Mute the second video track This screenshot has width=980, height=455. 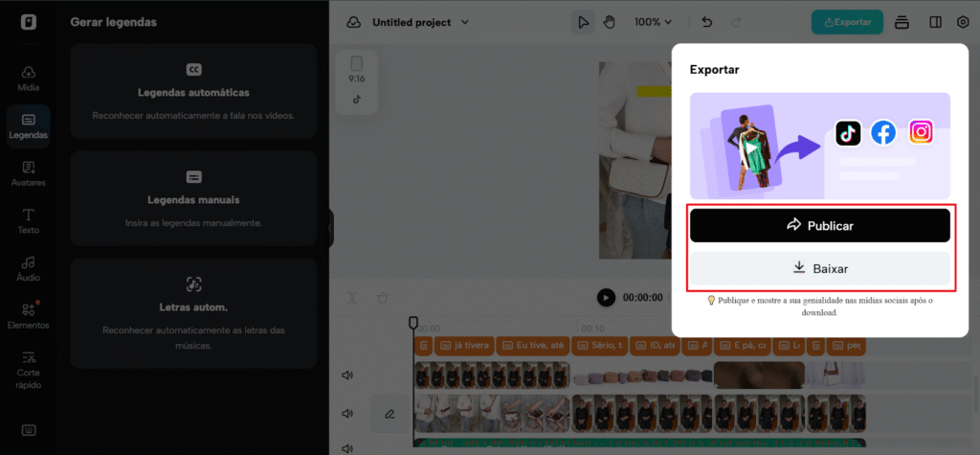(347, 414)
